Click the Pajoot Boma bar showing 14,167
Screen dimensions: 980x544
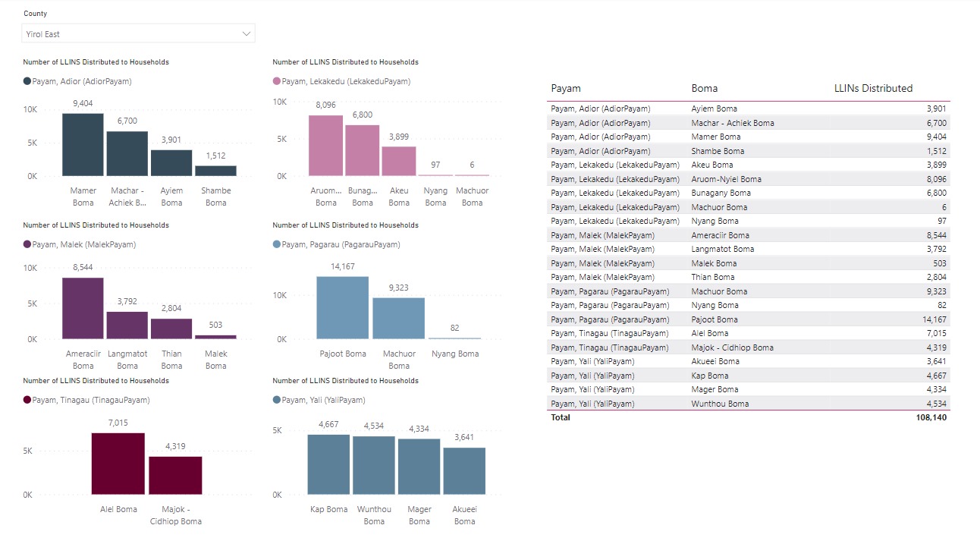click(x=342, y=307)
